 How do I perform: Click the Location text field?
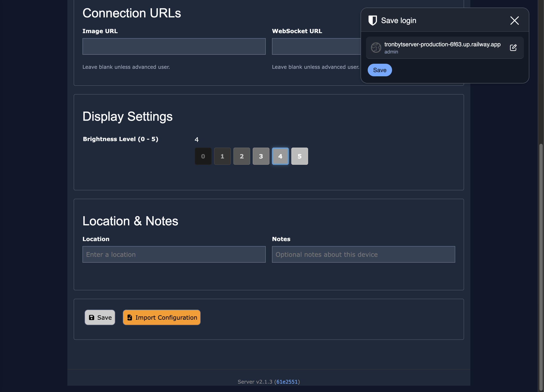(x=174, y=254)
